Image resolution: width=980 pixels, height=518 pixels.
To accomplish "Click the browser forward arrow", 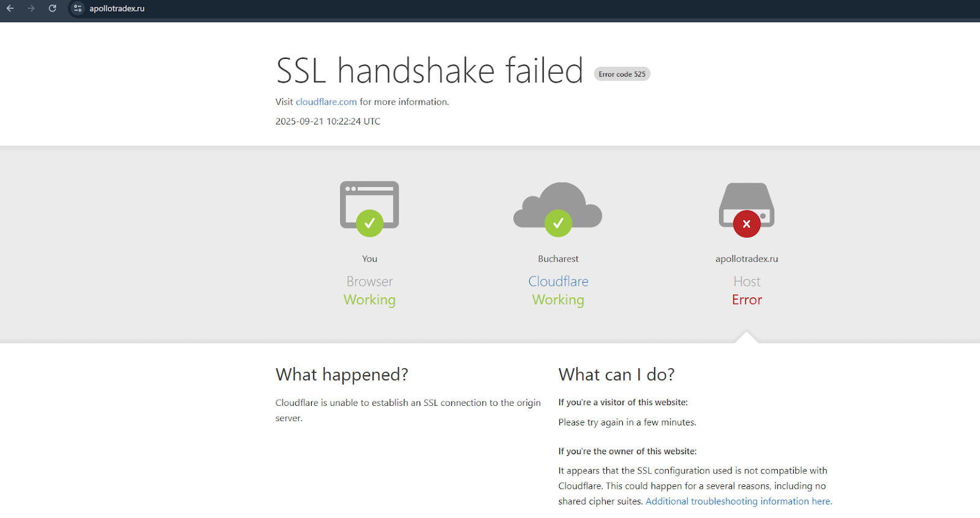I will pyautogui.click(x=31, y=9).
